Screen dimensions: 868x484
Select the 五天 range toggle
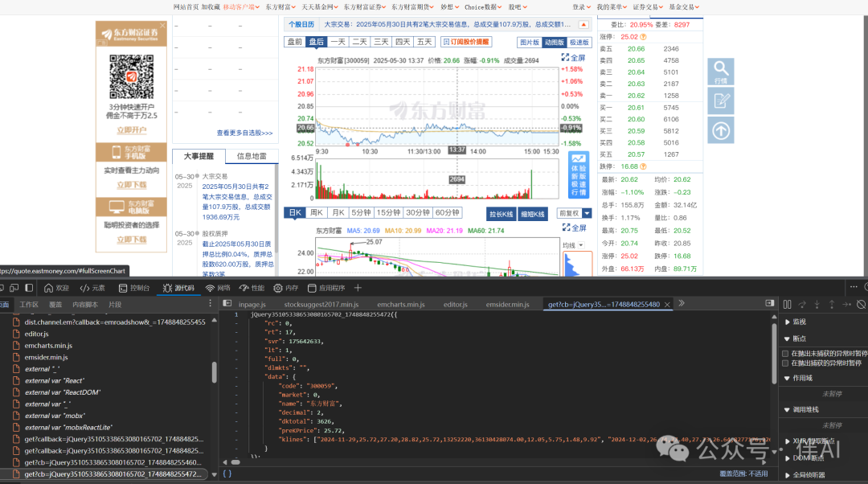point(424,42)
